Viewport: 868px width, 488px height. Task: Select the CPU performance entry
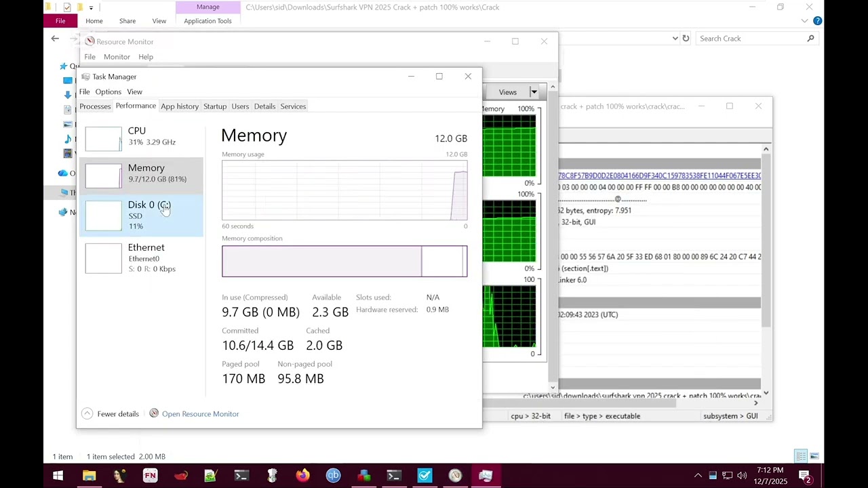coord(141,137)
